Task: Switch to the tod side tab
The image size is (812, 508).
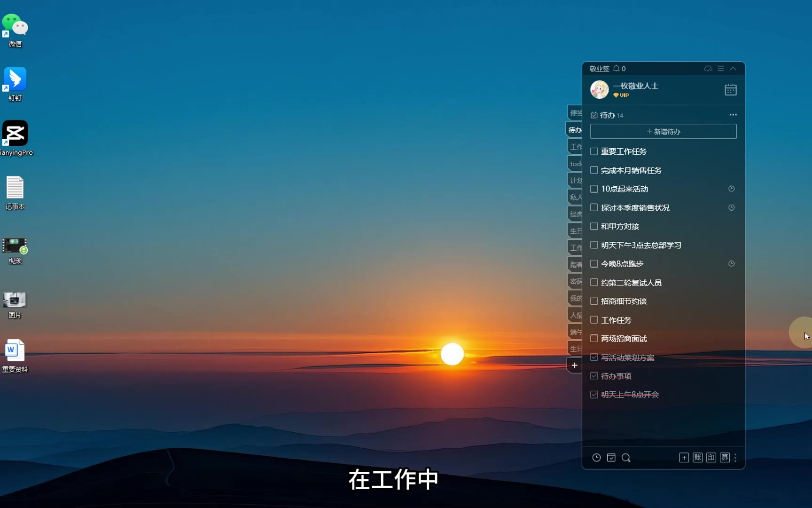Action: (575, 164)
